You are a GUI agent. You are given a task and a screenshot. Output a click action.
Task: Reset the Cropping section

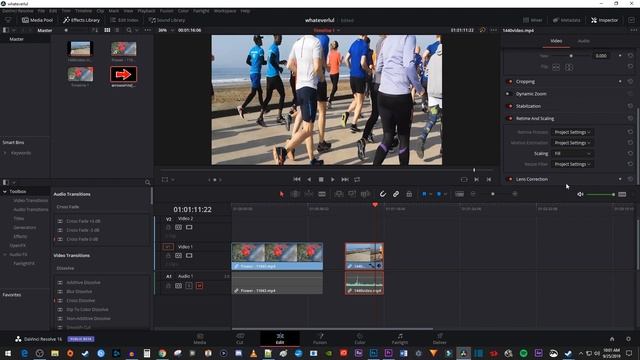point(630,82)
